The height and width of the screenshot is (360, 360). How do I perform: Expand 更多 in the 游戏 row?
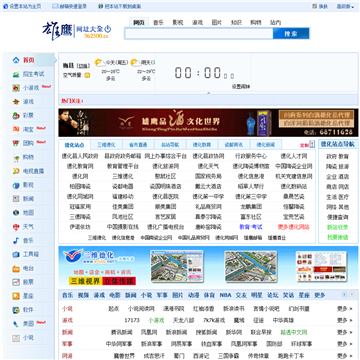344,320
